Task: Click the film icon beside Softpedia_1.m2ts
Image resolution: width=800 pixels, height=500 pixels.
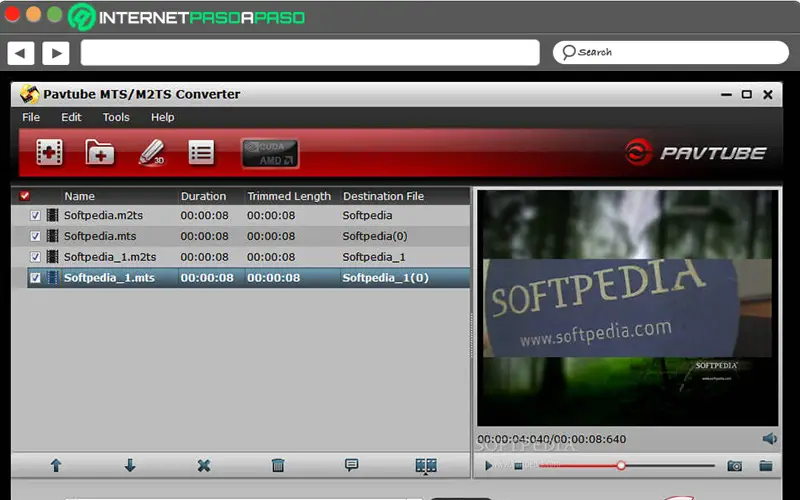Action: [52, 257]
